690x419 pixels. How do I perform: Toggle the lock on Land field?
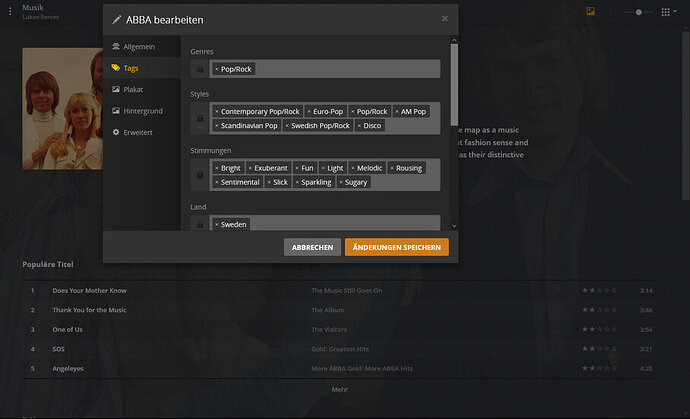(200, 224)
